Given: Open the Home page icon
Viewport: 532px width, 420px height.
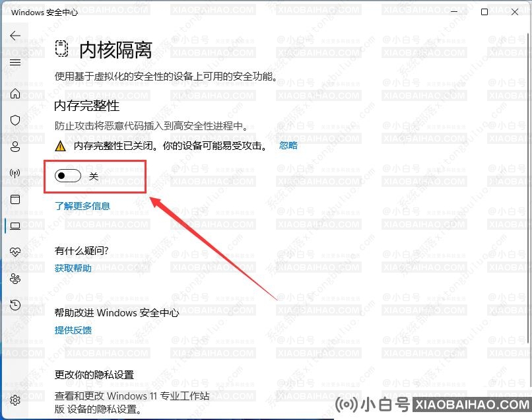Looking at the screenshot, I should pos(15,93).
